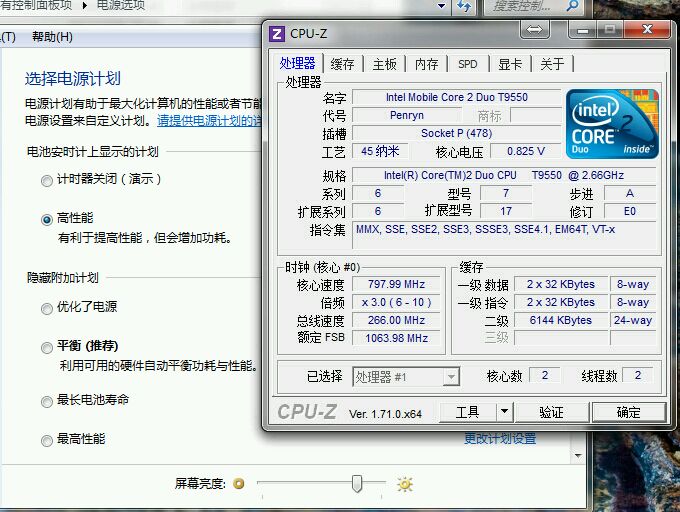
Task: Choose the 最长电池寿命 power plan
Action: click(x=46, y=401)
